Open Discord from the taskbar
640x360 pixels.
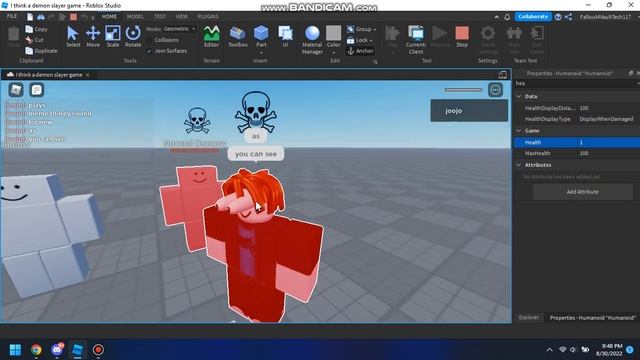[57, 350]
